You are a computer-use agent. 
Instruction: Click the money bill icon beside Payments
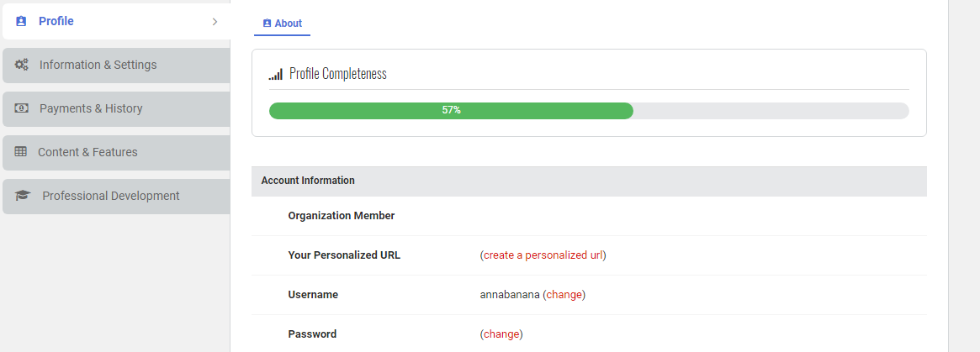pos(22,108)
